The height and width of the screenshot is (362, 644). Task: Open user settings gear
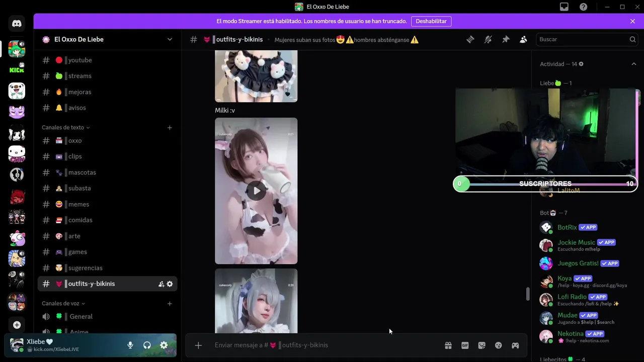pyautogui.click(x=164, y=345)
